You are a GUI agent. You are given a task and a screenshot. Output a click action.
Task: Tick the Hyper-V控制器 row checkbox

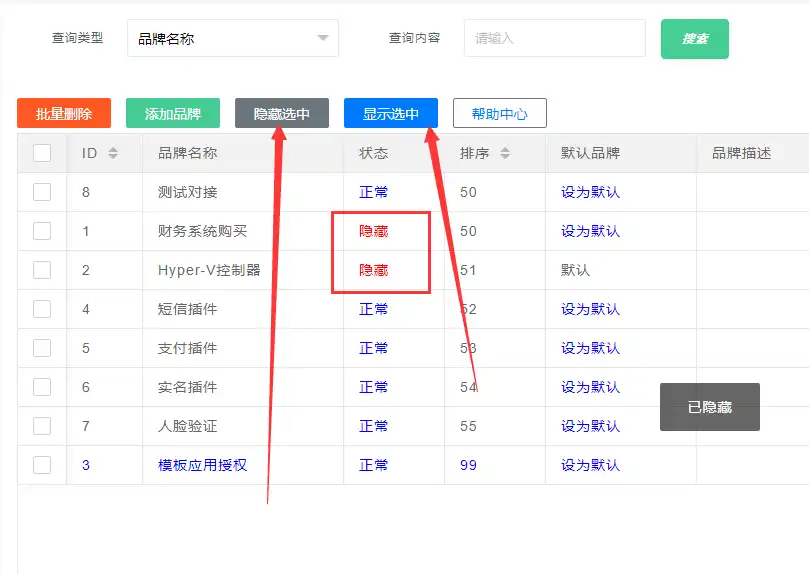[42, 270]
